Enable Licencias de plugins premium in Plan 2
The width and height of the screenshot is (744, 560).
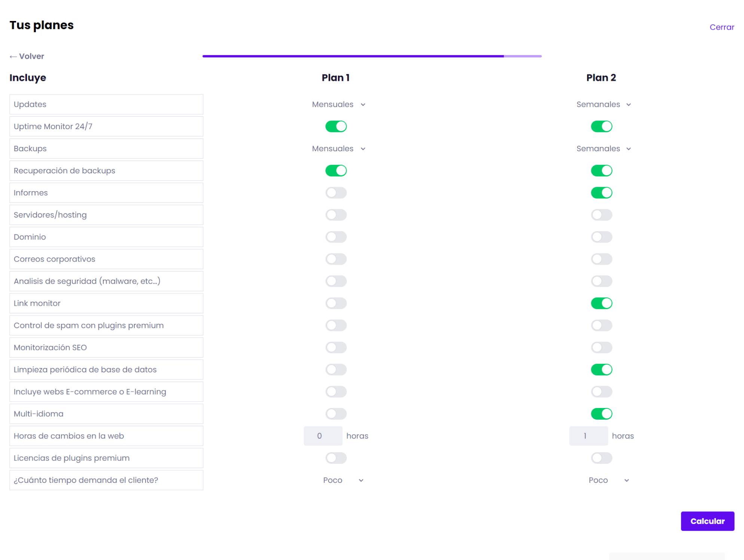tap(601, 458)
